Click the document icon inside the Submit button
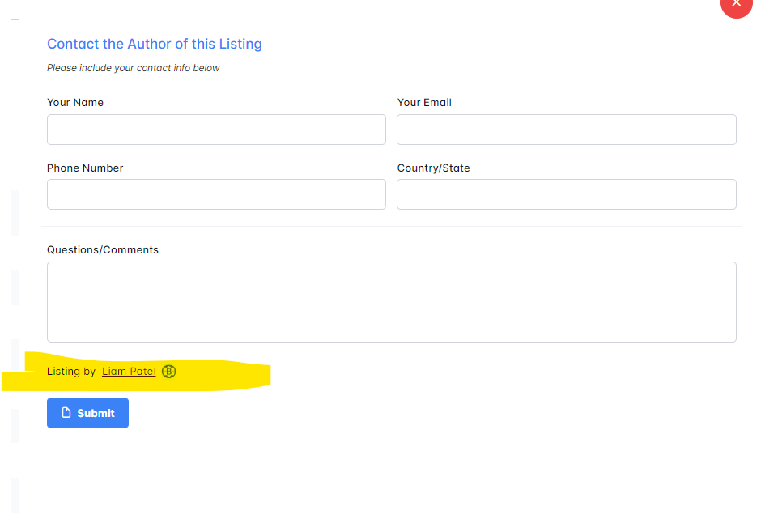The height and width of the screenshot is (532, 765). click(x=67, y=413)
